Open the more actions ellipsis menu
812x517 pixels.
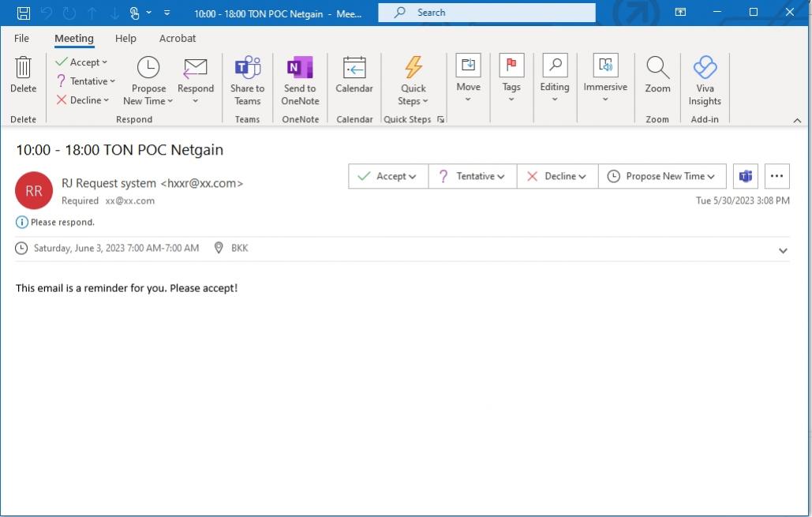776,175
